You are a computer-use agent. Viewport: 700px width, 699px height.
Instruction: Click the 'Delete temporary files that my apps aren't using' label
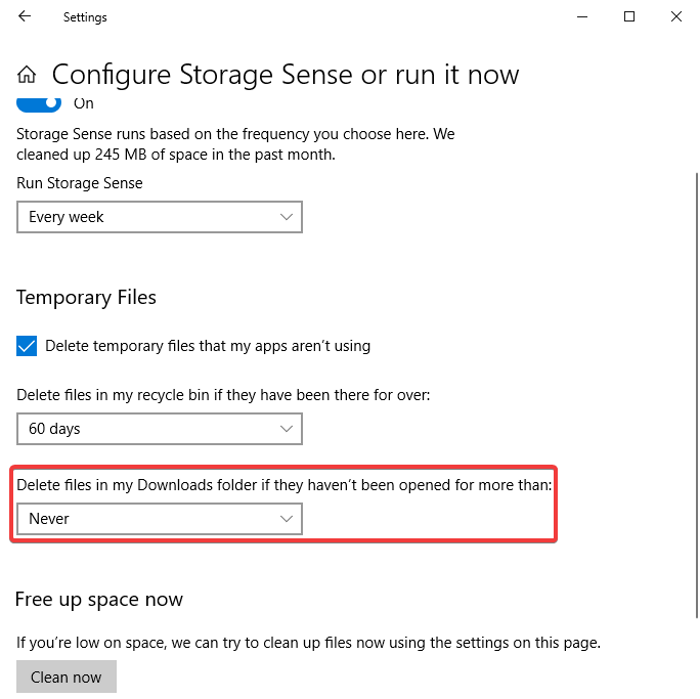pyautogui.click(x=207, y=346)
